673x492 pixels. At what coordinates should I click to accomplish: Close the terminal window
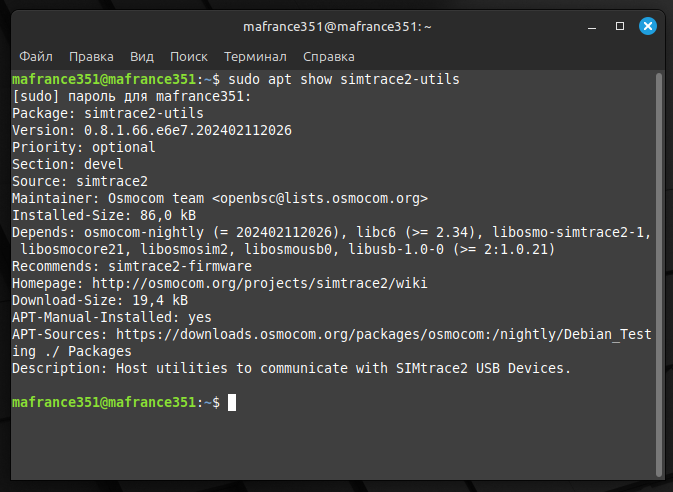(648, 25)
